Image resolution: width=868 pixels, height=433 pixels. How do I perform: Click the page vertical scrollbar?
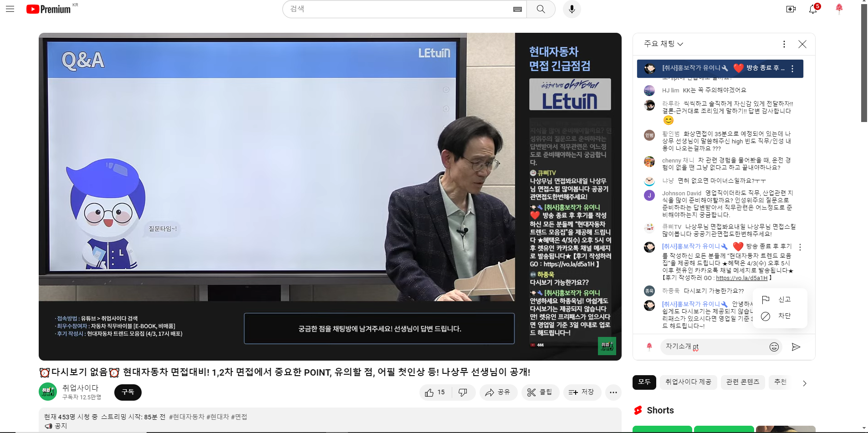pos(864,64)
